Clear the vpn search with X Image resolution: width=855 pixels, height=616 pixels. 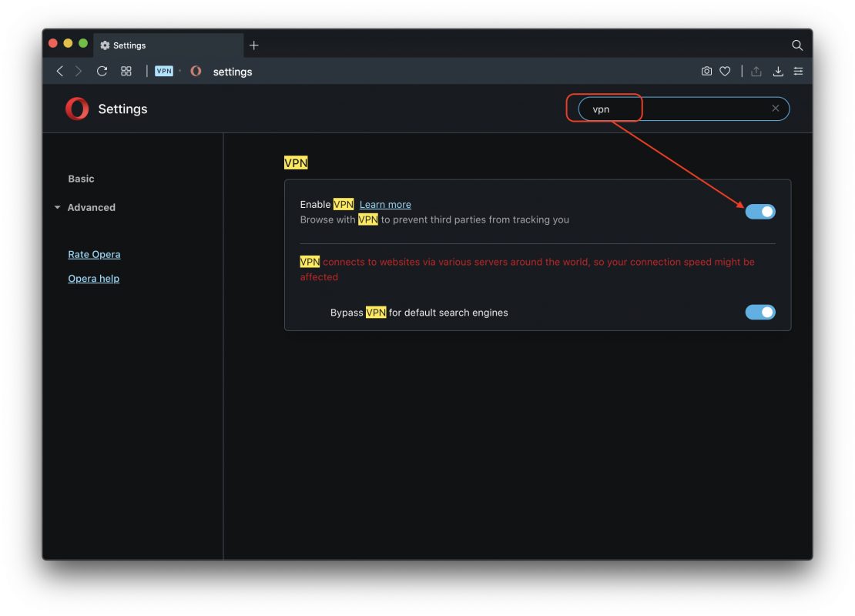click(x=776, y=109)
